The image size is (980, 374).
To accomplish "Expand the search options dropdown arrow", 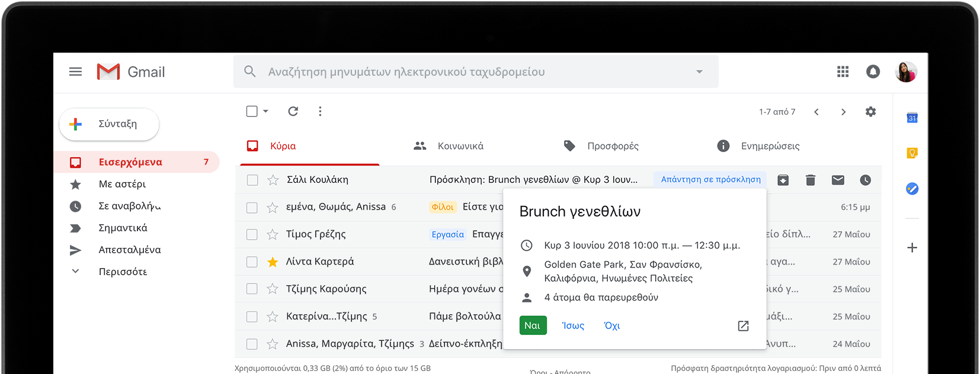I will pos(699,72).
